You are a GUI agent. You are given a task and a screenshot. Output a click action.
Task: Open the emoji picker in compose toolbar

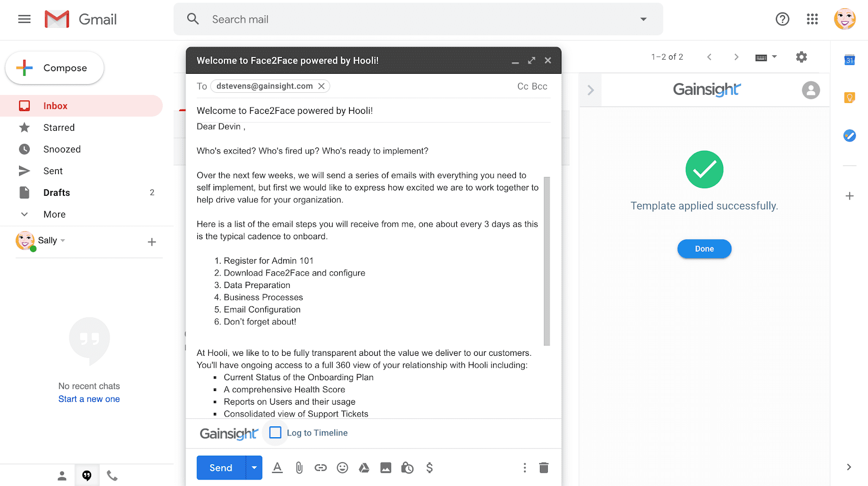click(x=342, y=468)
